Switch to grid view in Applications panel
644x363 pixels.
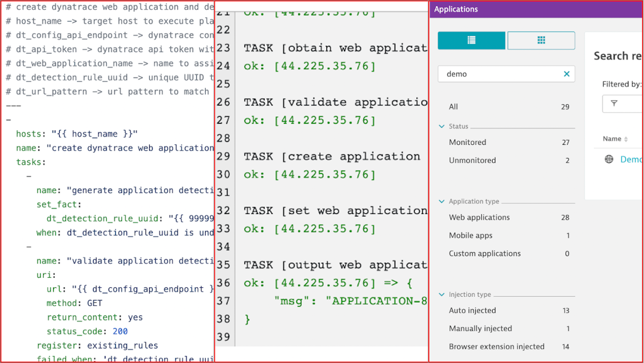point(541,41)
